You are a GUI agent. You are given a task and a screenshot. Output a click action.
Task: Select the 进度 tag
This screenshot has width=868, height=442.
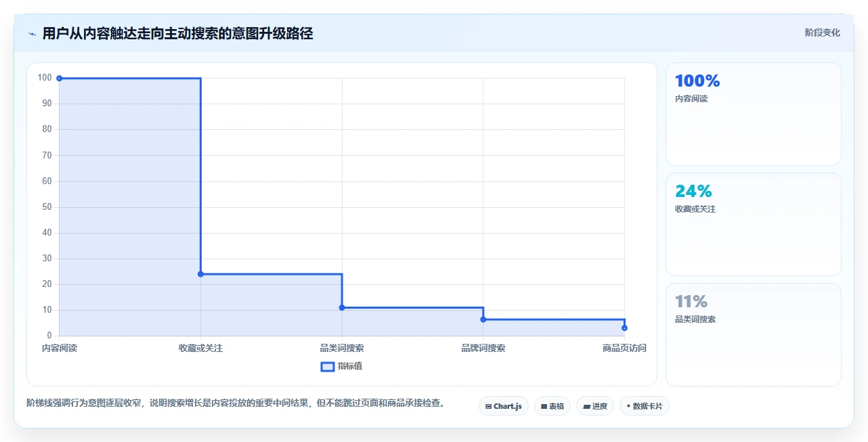(595, 406)
